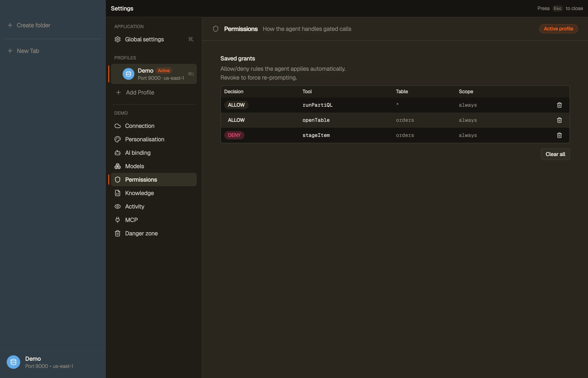Click the Esc key hint to close

coord(557,8)
